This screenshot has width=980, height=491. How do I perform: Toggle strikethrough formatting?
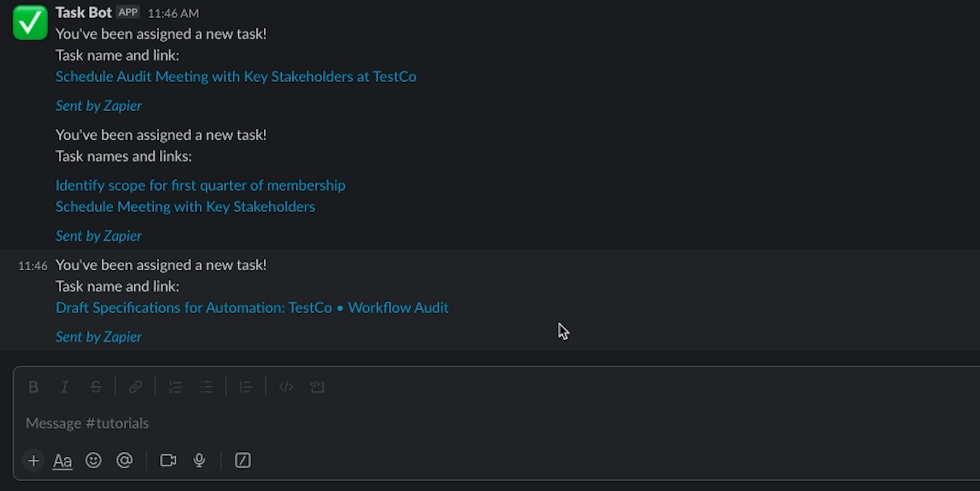pos(96,387)
